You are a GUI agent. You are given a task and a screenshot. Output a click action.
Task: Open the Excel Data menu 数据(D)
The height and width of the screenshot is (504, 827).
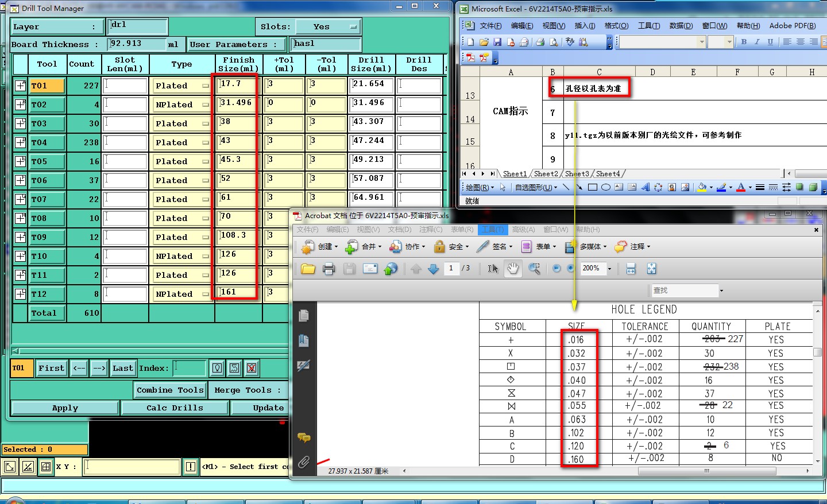(681, 26)
